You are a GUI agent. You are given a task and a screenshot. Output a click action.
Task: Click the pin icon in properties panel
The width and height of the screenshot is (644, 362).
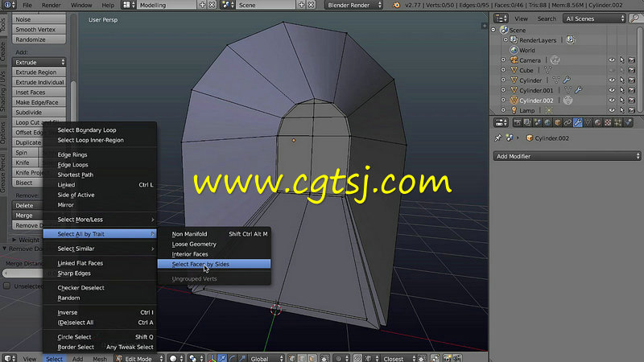pos(498,138)
